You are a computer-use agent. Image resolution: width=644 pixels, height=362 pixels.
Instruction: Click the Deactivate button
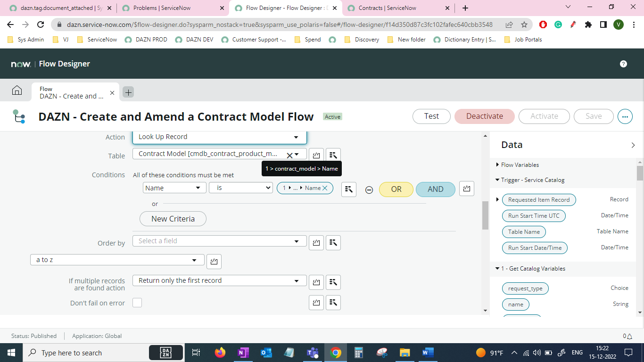point(485,116)
